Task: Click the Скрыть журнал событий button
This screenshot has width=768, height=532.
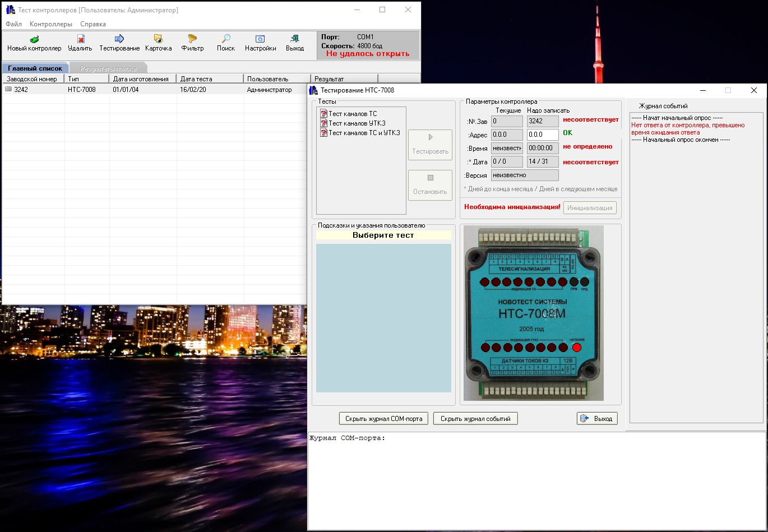Action: [475, 418]
